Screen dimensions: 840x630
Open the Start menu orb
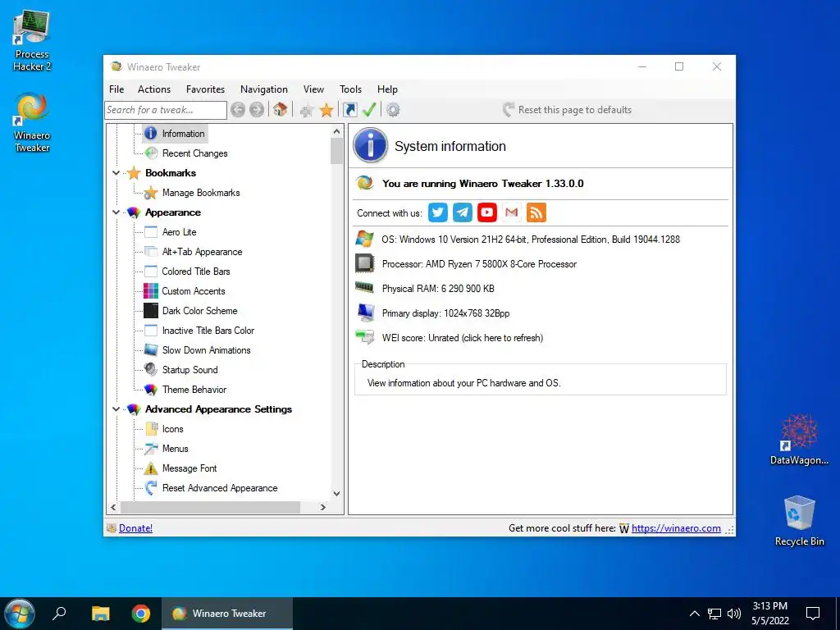click(x=20, y=614)
